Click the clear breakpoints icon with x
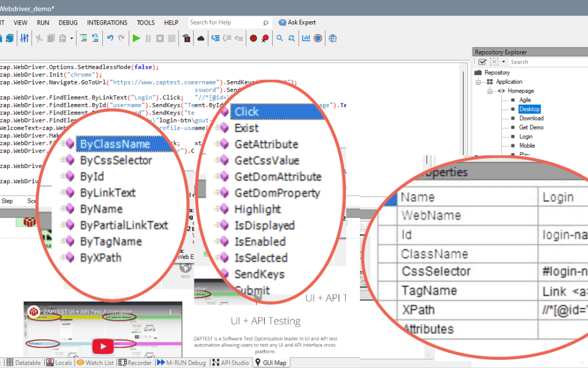This screenshot has width=588, height=368. [x=265, y=38]
